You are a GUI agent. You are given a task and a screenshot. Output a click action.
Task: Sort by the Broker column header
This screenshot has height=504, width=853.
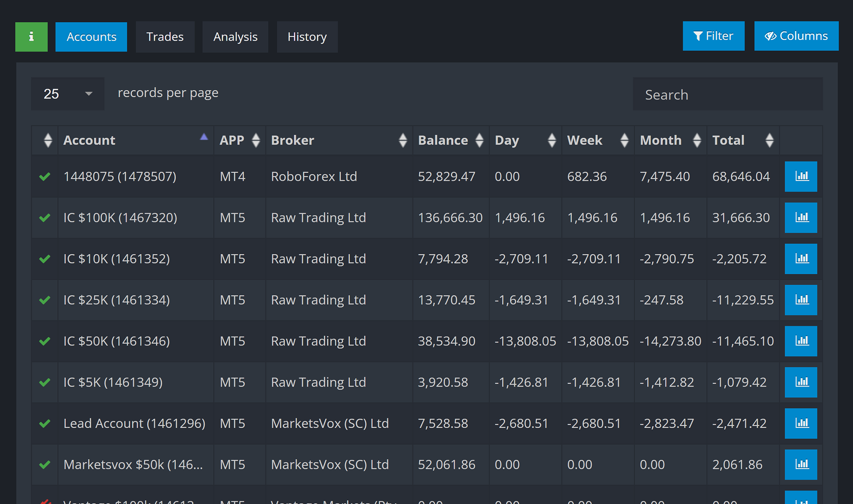[339, 140]
